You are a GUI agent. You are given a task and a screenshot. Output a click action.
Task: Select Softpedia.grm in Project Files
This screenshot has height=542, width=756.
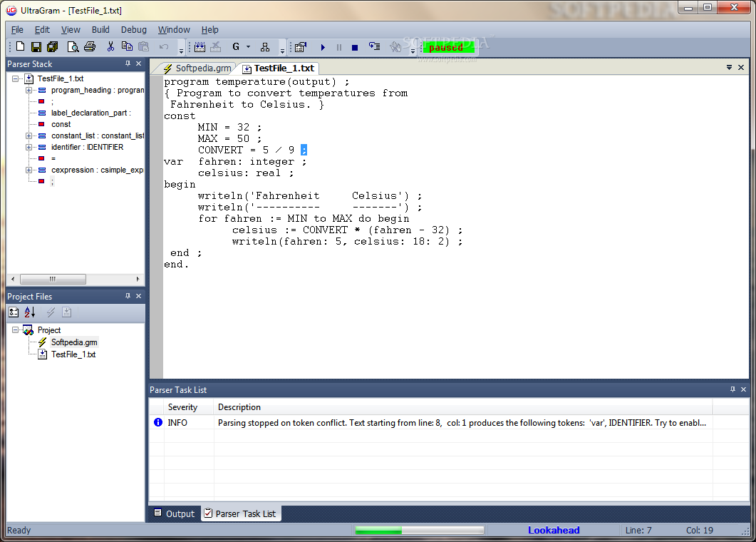[74, 342]
